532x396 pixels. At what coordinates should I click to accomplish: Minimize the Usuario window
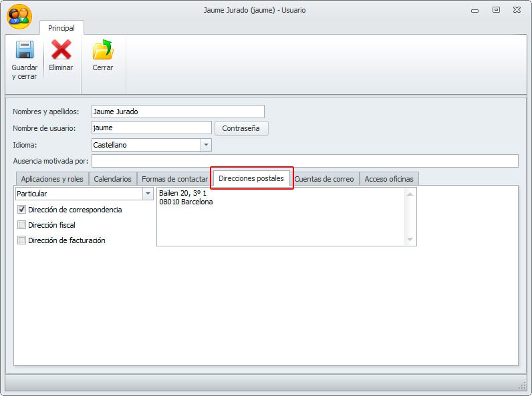pos(475,11)
